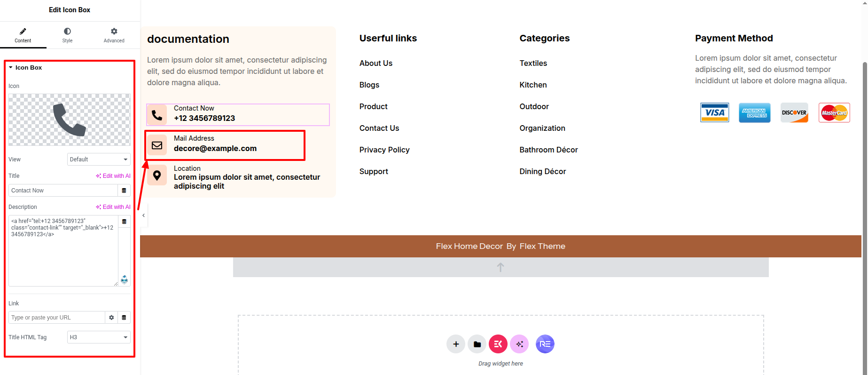The height and width of the screenshot is (375, 868).
Task: Click the pink ElementsKit icon
Action: pos(498,344)
